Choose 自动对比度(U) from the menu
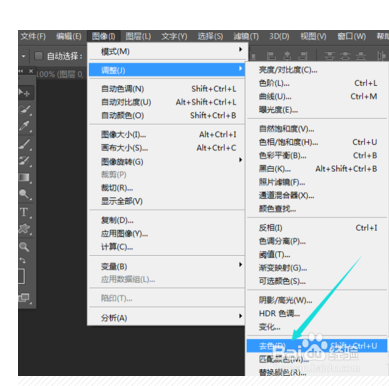Screen dimensions: 389x386 (x=167, y=102)
